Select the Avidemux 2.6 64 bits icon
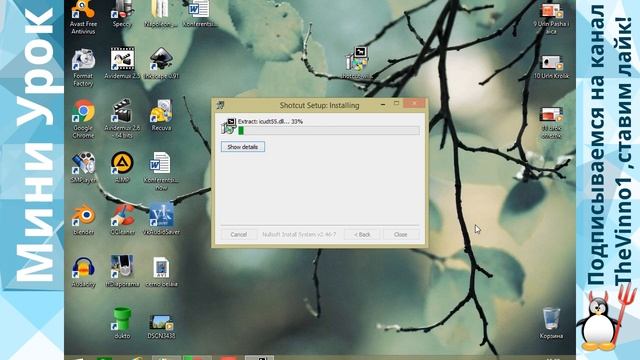 pyautogui.click(x=122, y=118)
